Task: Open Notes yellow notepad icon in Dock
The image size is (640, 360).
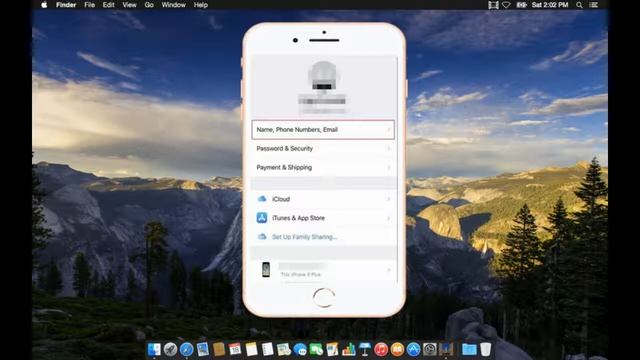Action: 251,349
